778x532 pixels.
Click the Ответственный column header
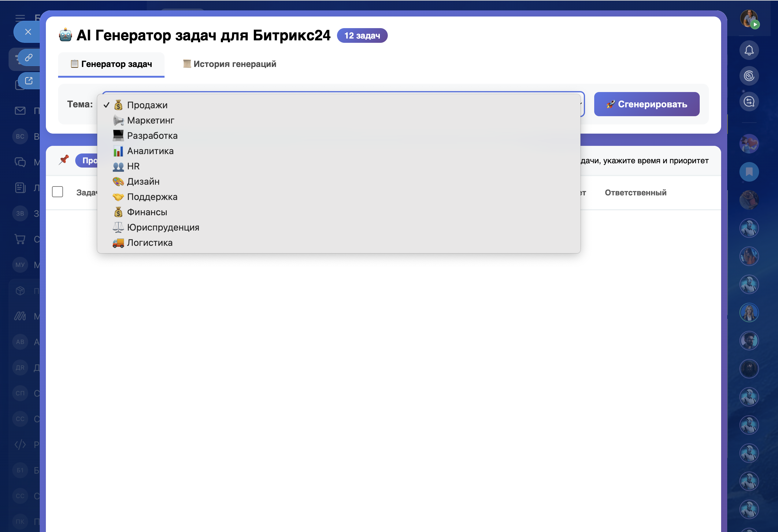coord(635,193)
